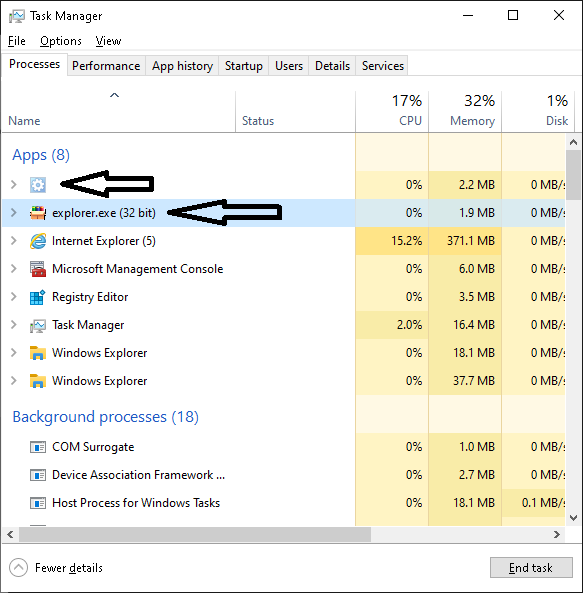The width and height of the screenshot is (583, 593).
Task: Expand the Microsoft Management Console entry
Action: point(14,269)
